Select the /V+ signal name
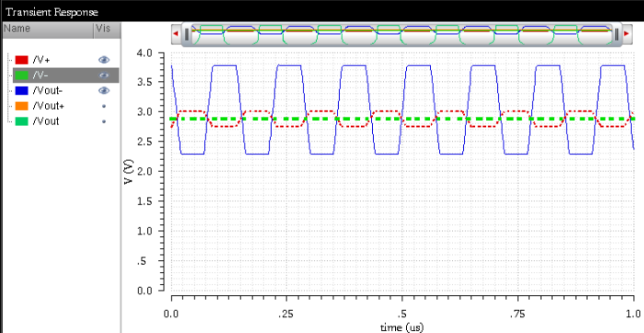644x333 pixels. [x=41, y=60]
